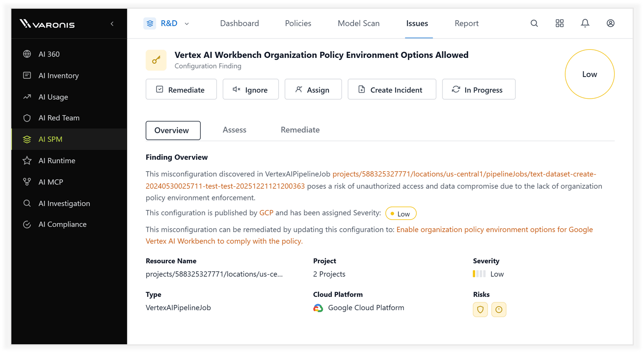Open the apps grid icon
The width and height of the screenshot is (644, 353).
[x=560, y=23]
